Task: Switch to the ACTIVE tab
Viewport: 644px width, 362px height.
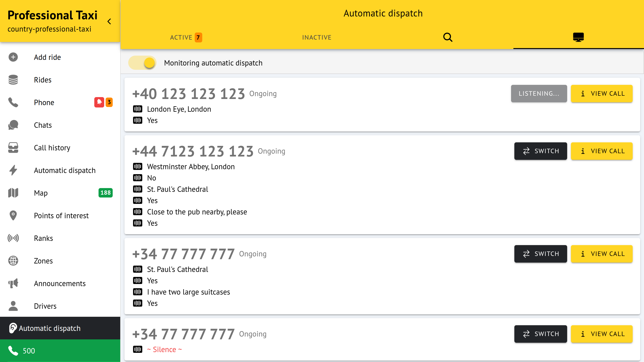Action: click(x=186, y=37)
